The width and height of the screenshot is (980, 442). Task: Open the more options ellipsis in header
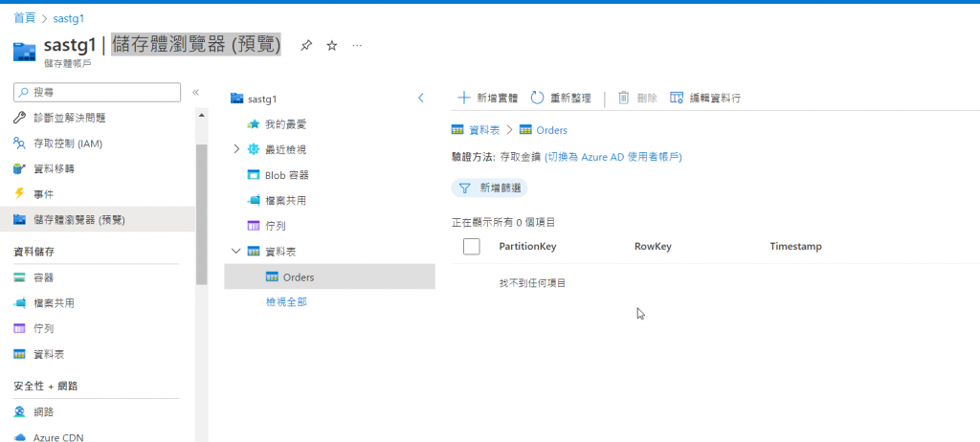point(357,46)
